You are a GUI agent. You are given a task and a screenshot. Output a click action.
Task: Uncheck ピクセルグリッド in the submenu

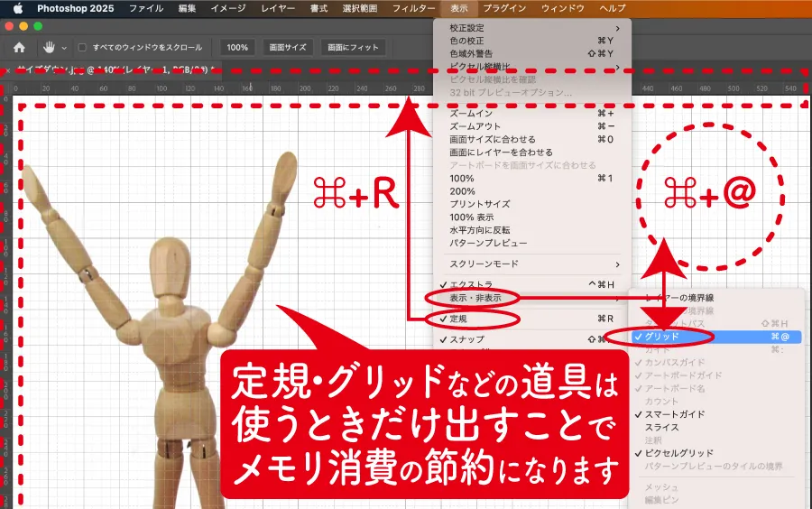(x=678, y=453)
